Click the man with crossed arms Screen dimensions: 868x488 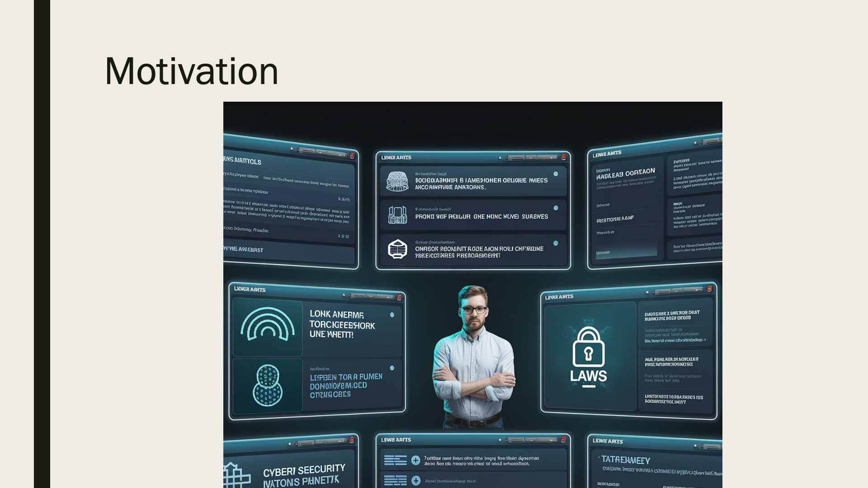point(473,357)
